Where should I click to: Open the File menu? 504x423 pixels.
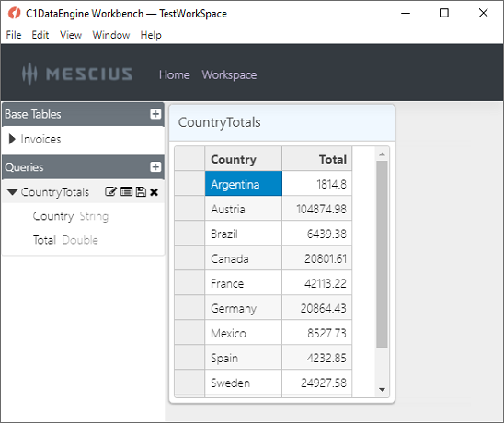(x=14, y=35)
